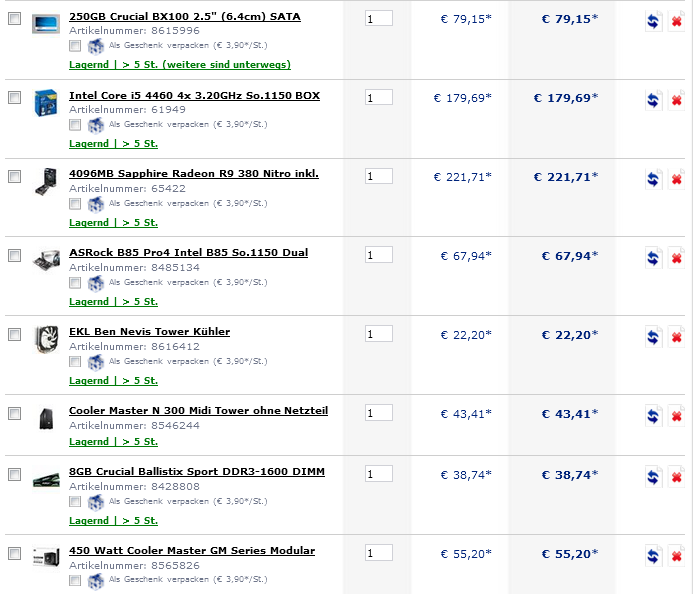Open the 4096MB Sapphire Radeon R9 380 link
The width and height of the screenshot is (698, 594).
(194, 174)
